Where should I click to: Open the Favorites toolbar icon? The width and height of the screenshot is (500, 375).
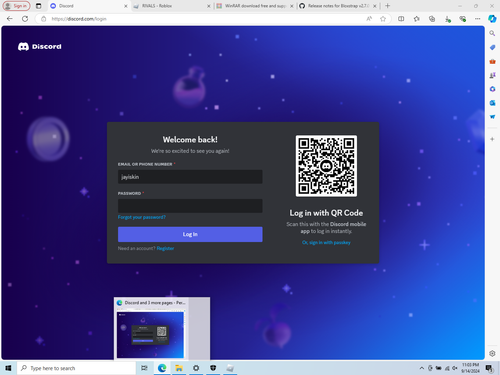pos(417,19)
